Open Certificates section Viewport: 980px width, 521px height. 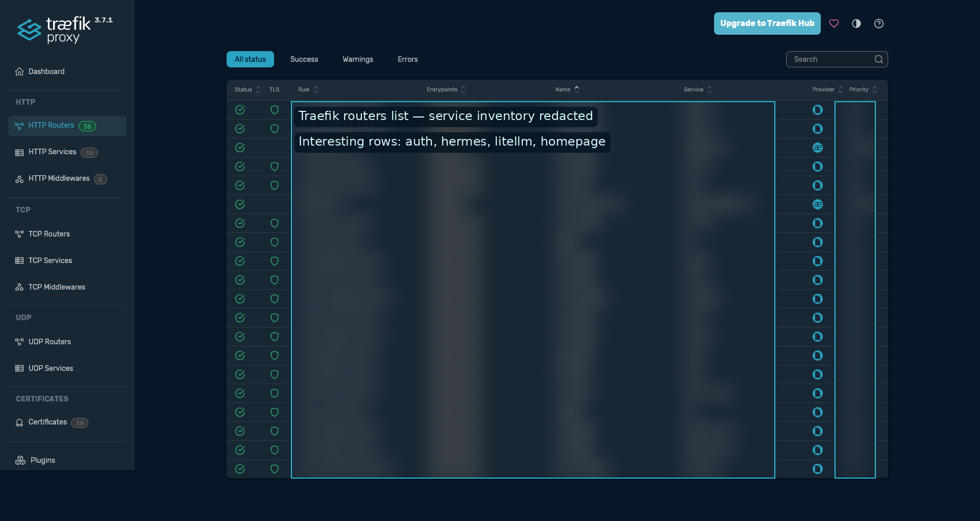tap(67, 422)
